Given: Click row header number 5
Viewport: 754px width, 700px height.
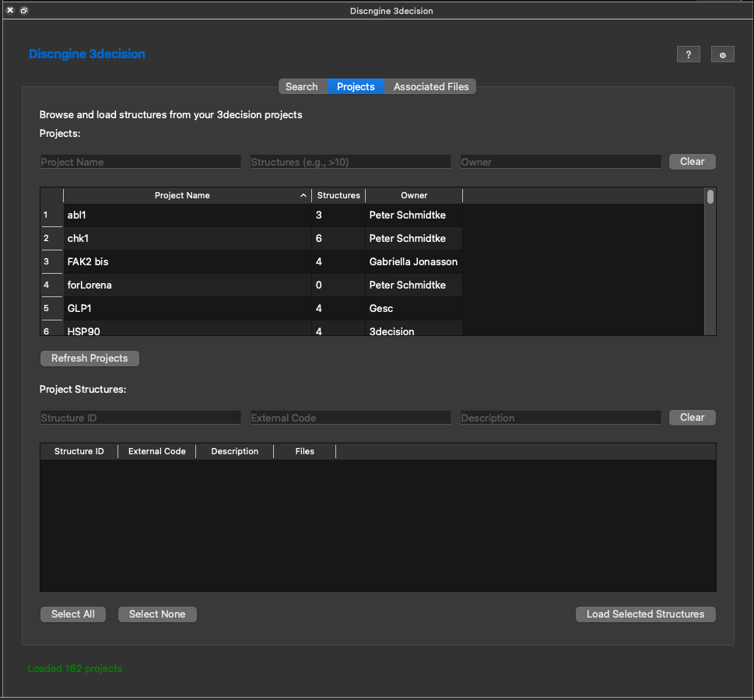Looking at the screenshot, I should 51,308.
